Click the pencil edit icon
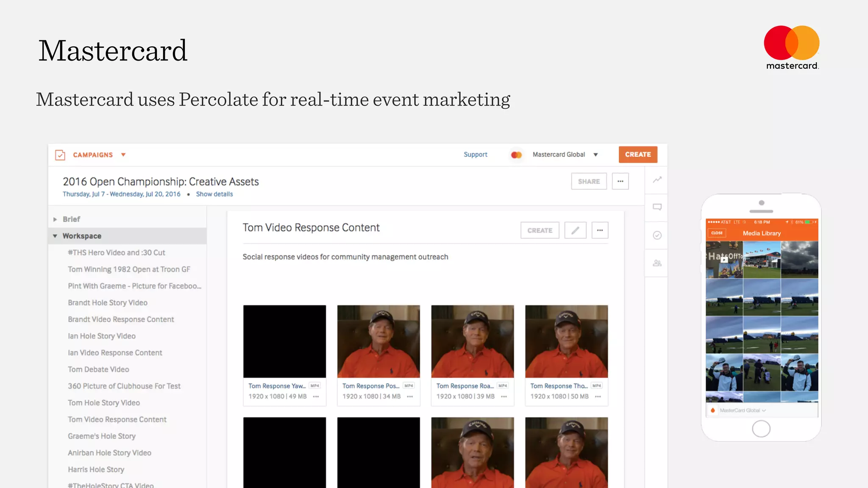Viewport: 868px width, 488px height. click(575, 230)
